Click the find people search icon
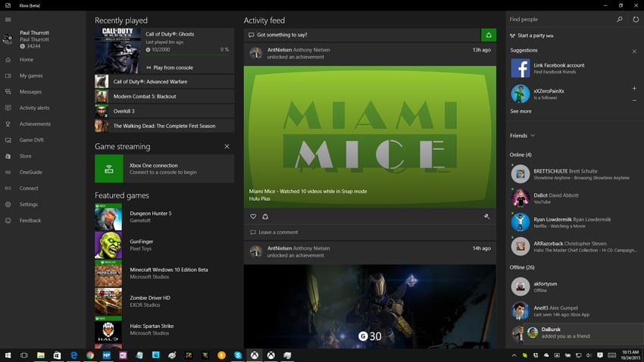Screen dimensions: 644x362 point(619,19)
